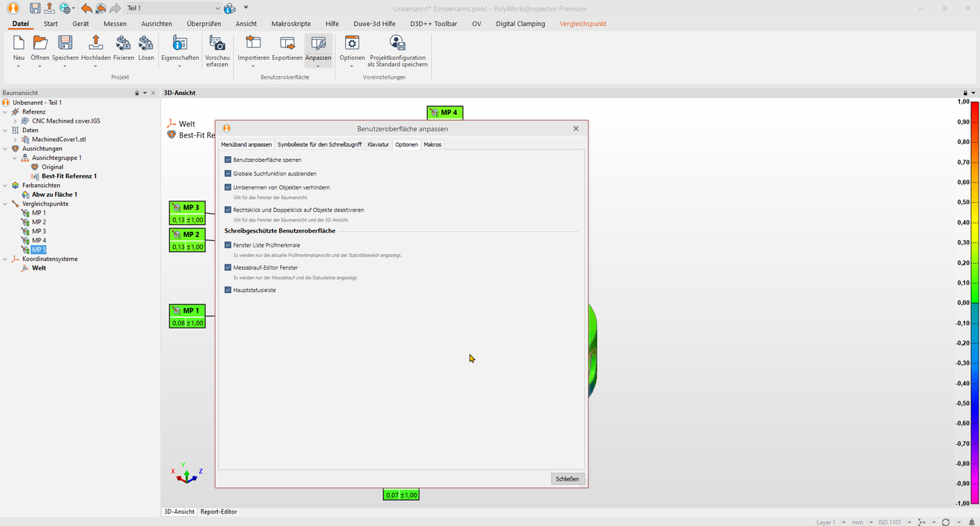Click the Fixieren ribbon icon

pyautogui.click(x=123, y=44)
